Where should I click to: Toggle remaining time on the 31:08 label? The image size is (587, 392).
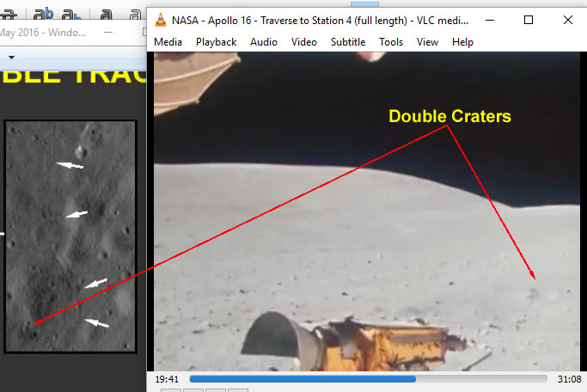(x=569, y=378)
